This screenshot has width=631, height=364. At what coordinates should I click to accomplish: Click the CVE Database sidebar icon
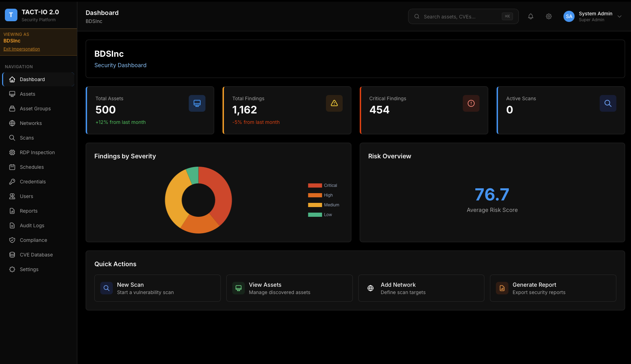pos(12,254)
